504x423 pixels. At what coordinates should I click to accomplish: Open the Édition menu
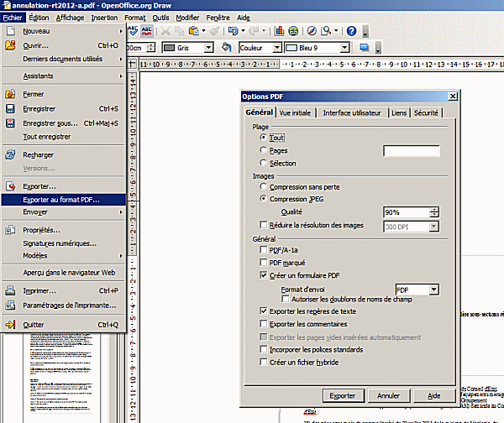[39, 18]
